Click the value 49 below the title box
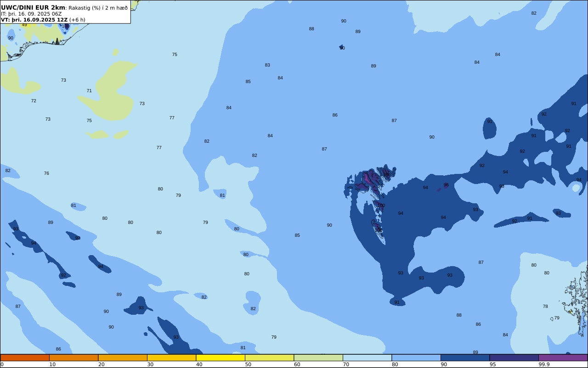This screenshot has width=588, height=368. point(24,25)
